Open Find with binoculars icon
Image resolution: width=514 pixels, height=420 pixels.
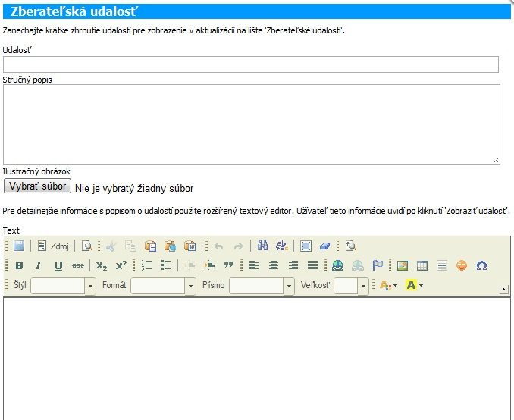coord(262,246)
